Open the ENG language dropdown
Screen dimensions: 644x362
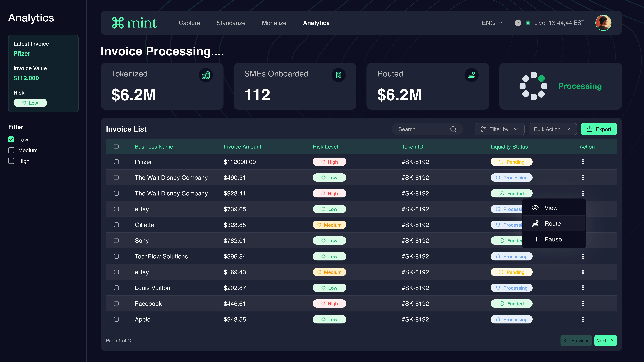coord(492,23)
